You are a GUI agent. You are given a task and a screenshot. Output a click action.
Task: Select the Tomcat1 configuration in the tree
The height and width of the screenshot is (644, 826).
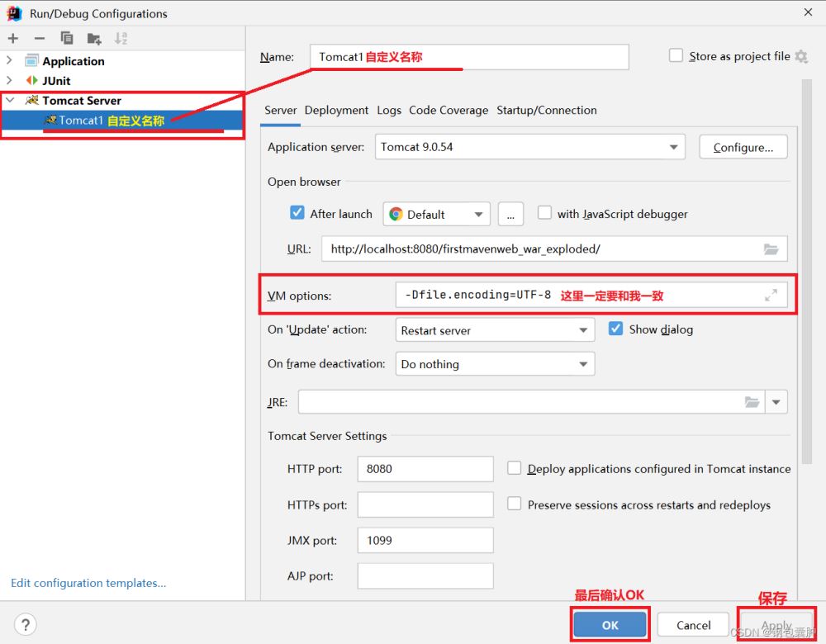[121, 121]
